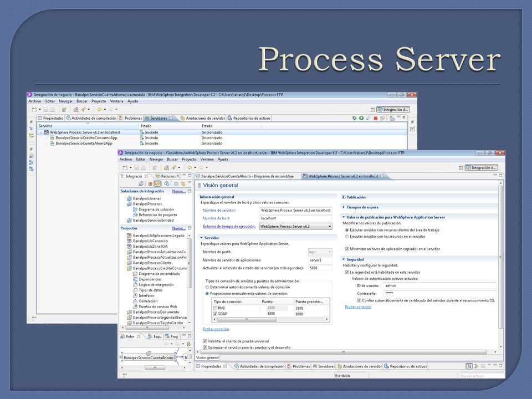Select Proporcionar manualmente valores de conexión
The height and width of the screenshot is (399, 532).
click(207, 294)
